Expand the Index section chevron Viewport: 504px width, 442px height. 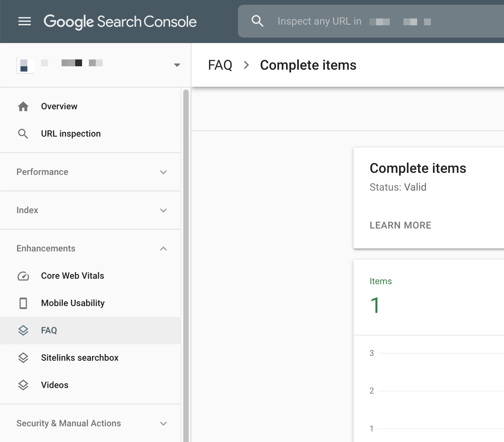point(163,210)
